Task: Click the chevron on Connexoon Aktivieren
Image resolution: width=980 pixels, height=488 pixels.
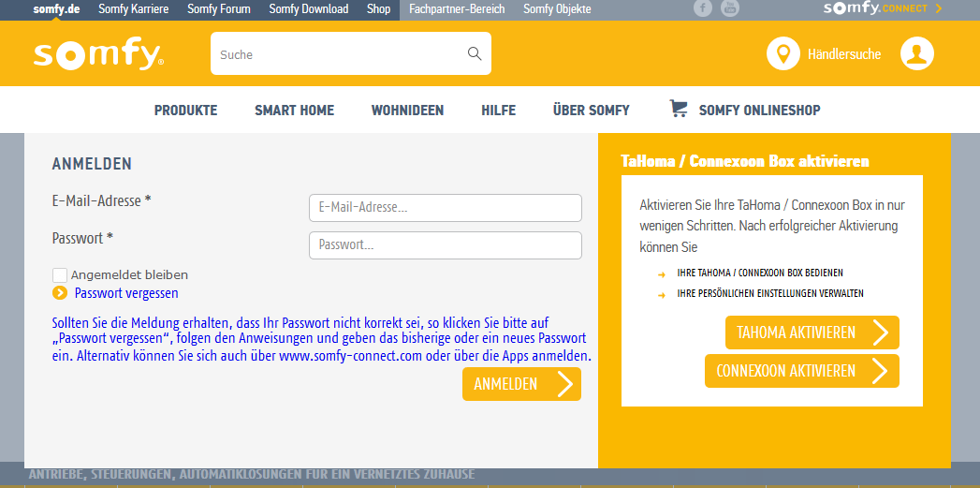Action: coord(881,371)
